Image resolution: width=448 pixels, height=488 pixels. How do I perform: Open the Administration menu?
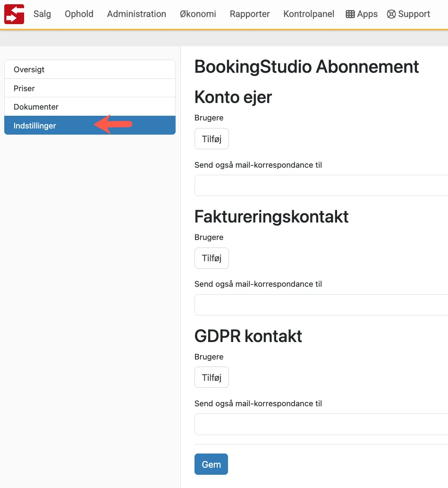click(136, 14)
